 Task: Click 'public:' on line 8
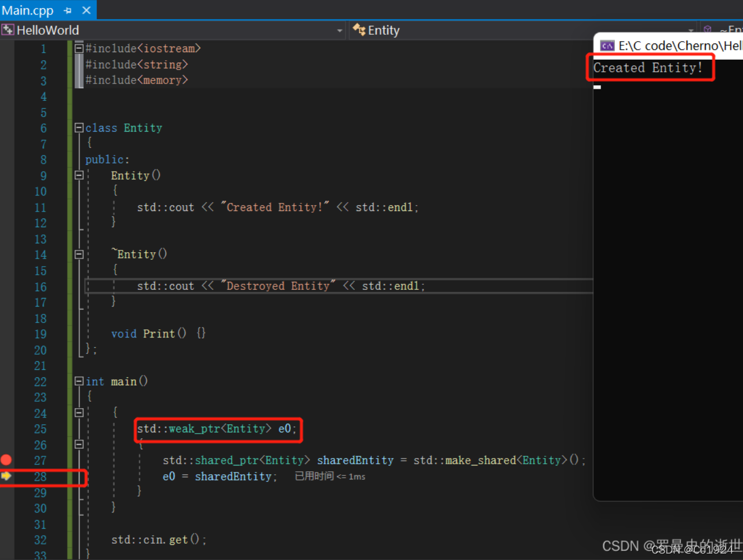coord(108,159)
